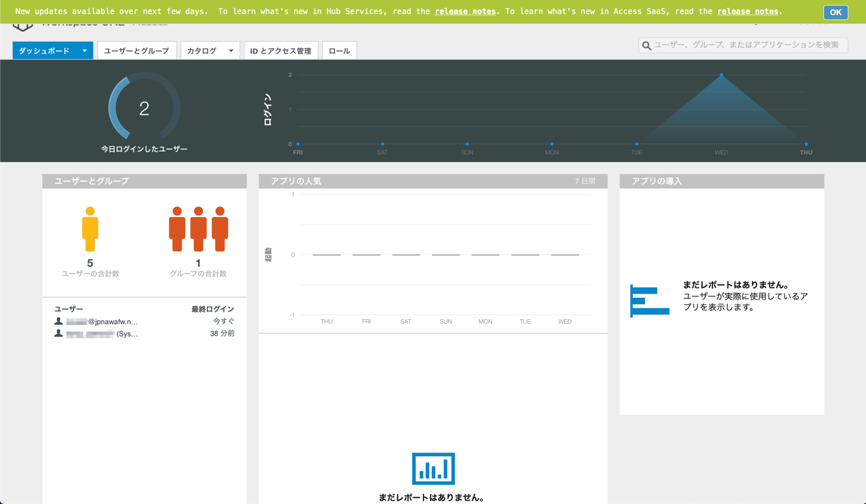Click the logged-in users donut gauge

[144, 107]
